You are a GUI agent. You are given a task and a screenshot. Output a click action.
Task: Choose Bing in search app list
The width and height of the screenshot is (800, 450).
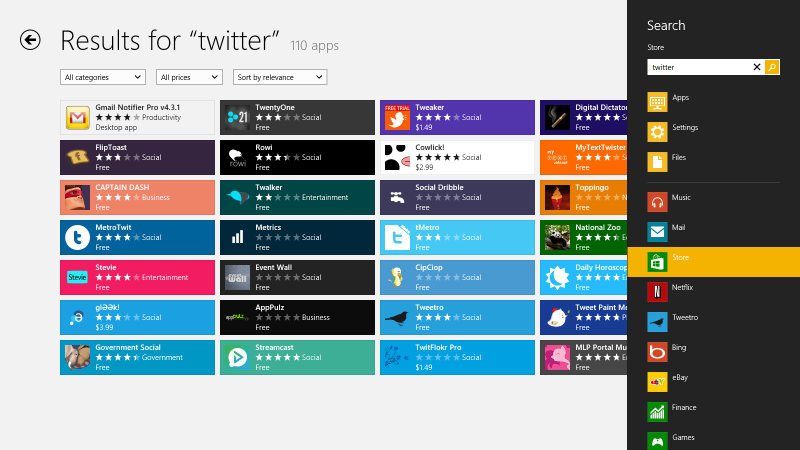(x=713, y=352)
